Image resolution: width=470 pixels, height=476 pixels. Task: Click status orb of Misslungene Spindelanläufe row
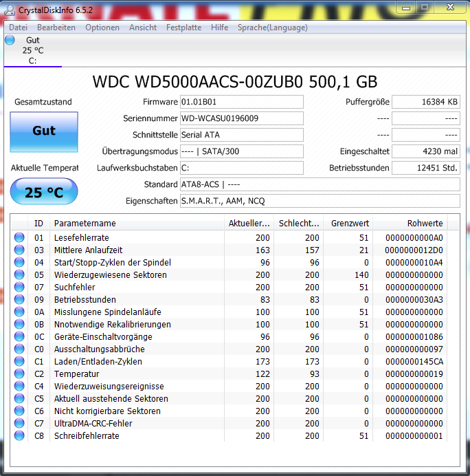pos(19,312)
